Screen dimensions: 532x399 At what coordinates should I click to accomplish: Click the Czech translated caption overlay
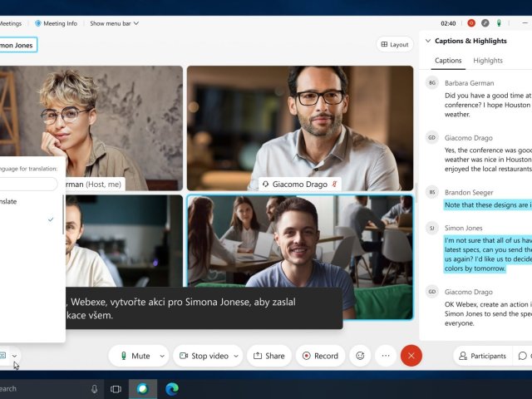coord(204,308)
